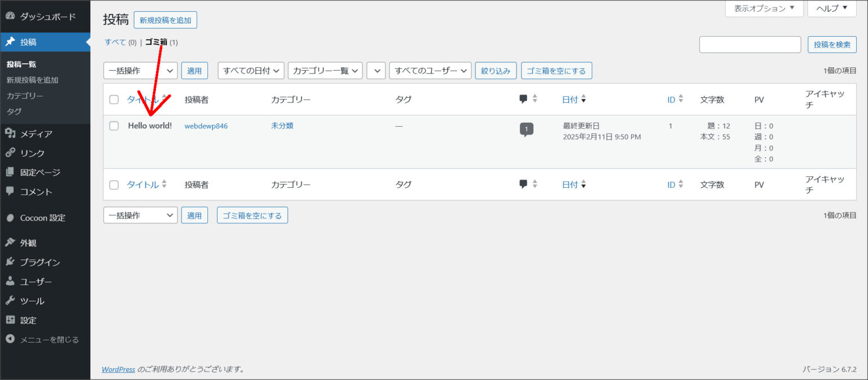Screen dimensions: 868x380
Task: Open the 表示オプション screen options tab
Action: (x=764, y=8)
